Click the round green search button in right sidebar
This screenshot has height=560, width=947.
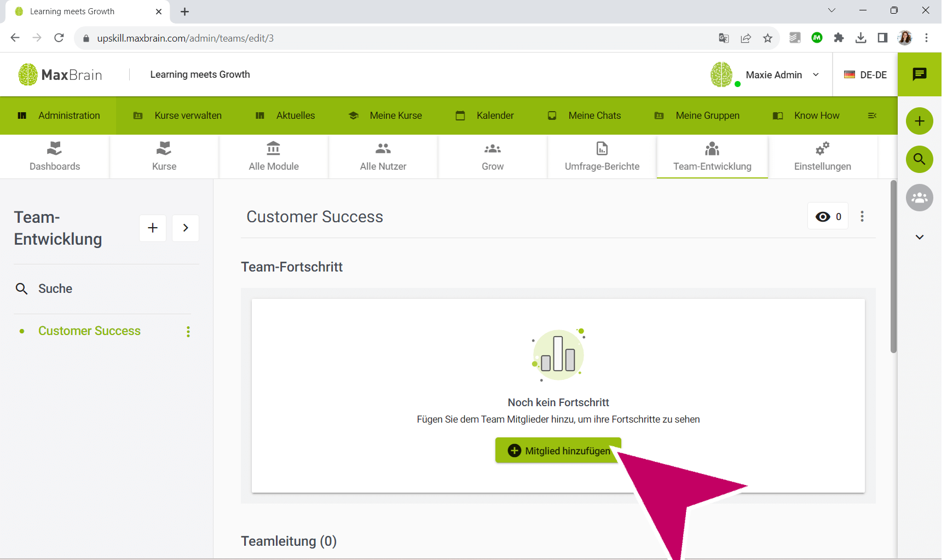[x=920, y=159]
